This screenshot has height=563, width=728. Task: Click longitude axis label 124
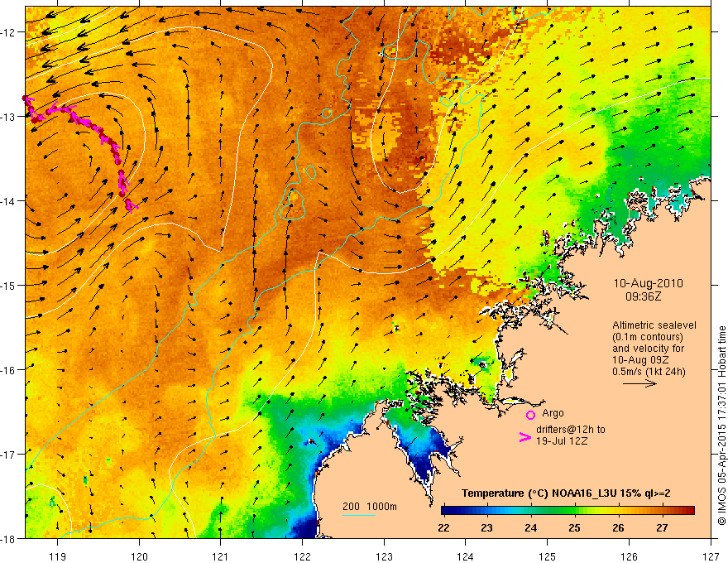tap(466, 556)
